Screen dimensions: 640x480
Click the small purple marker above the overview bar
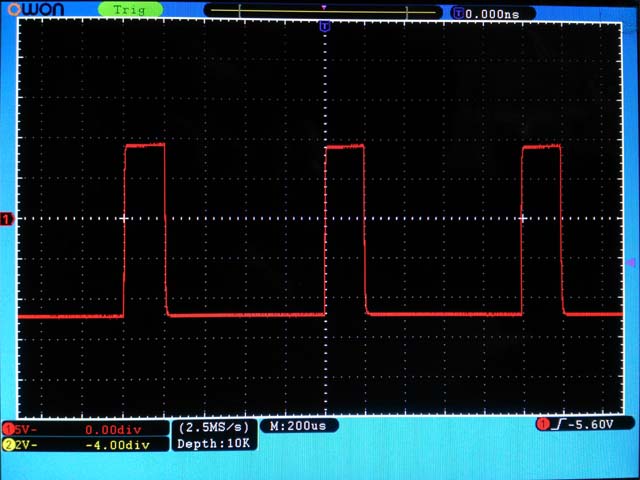pyautogui.click(x=324, y=7)
